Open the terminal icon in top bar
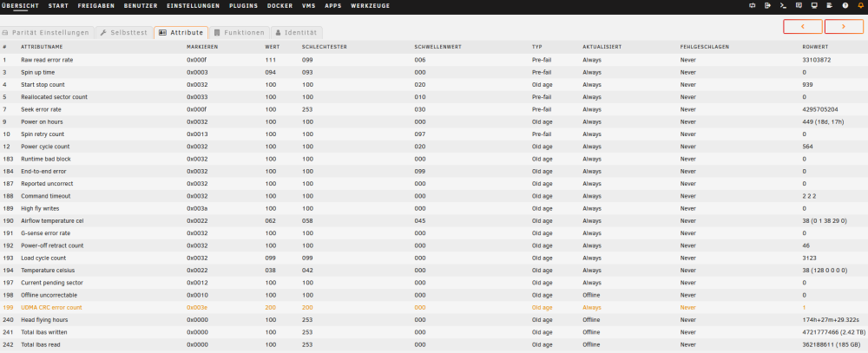Viewport: 868px width, 353px height. (x=783, y=5)
